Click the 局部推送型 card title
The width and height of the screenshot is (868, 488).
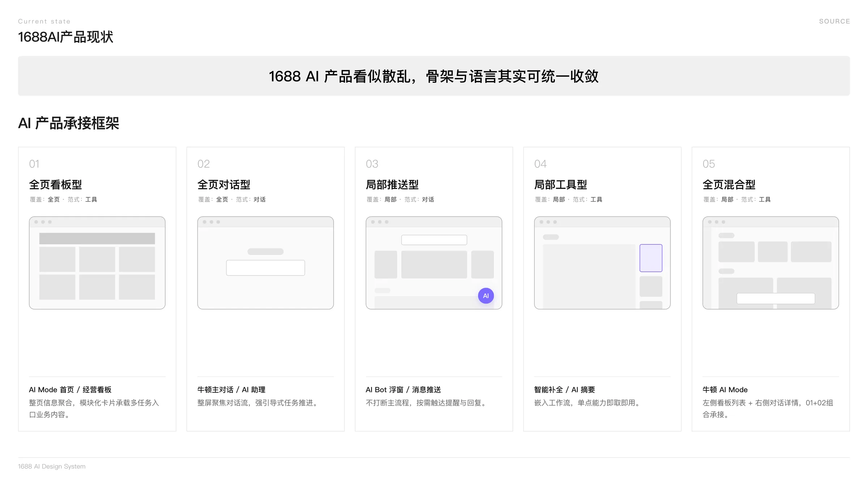(x=392, y=185)
